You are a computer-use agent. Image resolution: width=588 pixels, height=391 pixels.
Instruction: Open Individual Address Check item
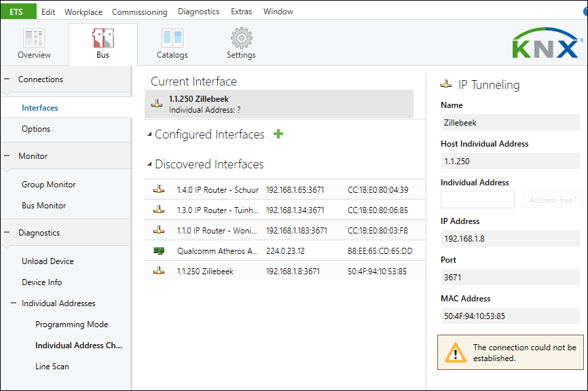point(79,346)
